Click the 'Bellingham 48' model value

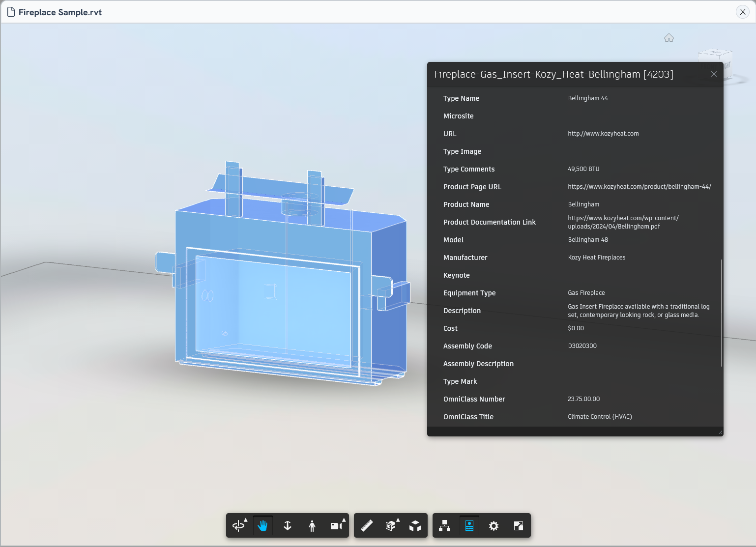pos(588,240)
